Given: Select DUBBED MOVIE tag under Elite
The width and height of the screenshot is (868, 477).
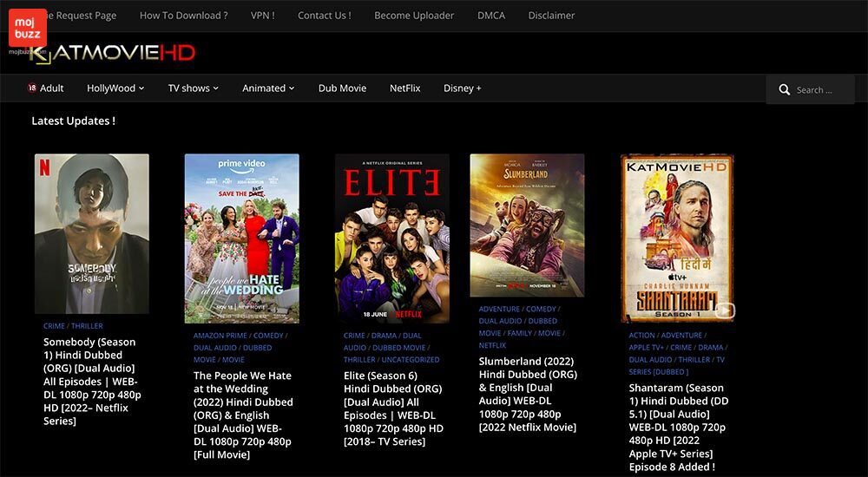Looking at the screenshot, I should [398, 348].
